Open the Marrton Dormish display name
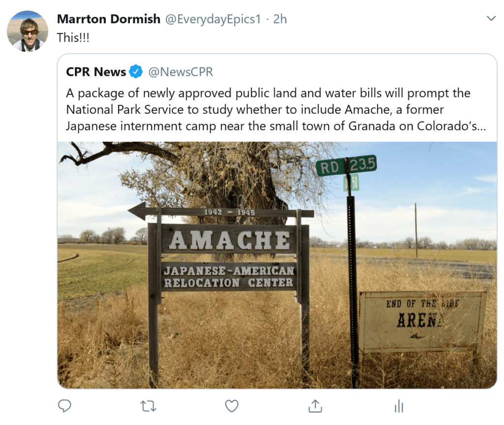504x425 pixels. pyautogui.click(x=109, y=19)
